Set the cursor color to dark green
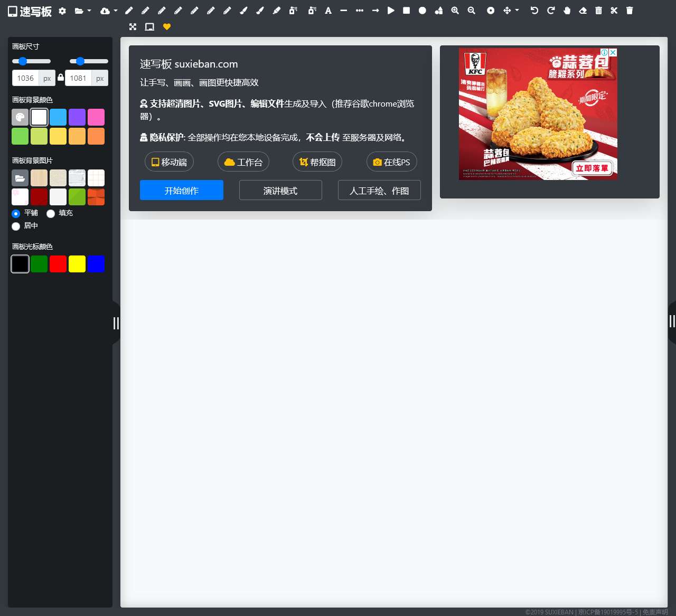Viewport: 676px width, 616px height. (x=39, y=264)
